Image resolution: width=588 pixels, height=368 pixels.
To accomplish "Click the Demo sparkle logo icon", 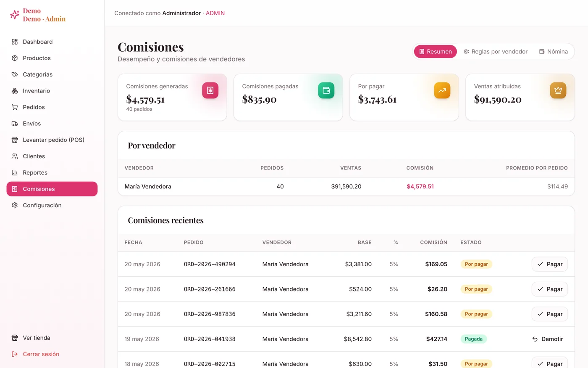I will (x=15, y=15).
